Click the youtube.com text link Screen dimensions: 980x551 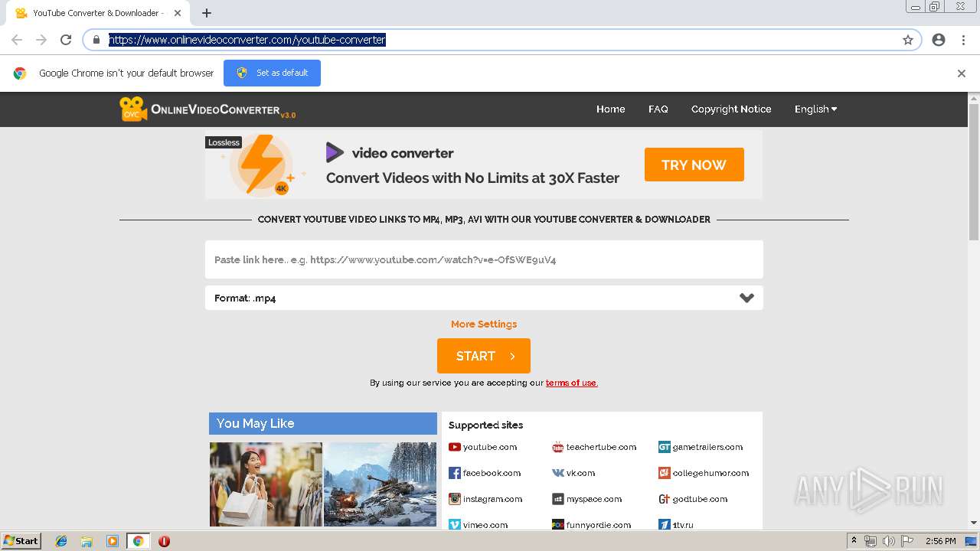pos(490,447)
